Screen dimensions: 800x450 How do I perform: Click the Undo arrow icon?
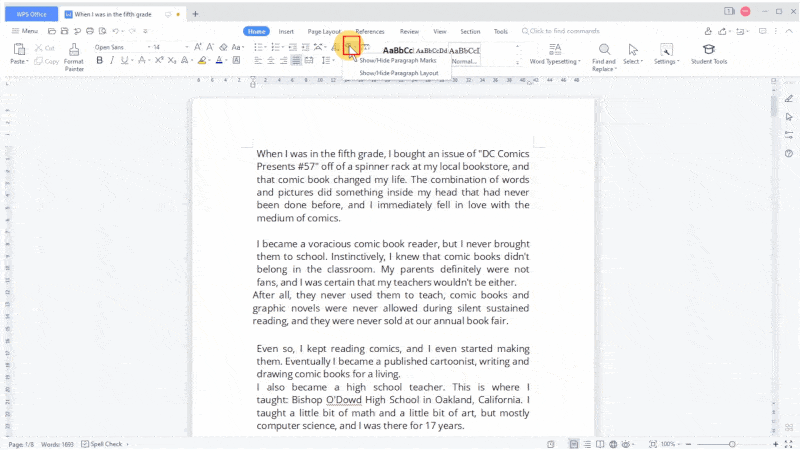pyautogui.click(x=116, y=31)
